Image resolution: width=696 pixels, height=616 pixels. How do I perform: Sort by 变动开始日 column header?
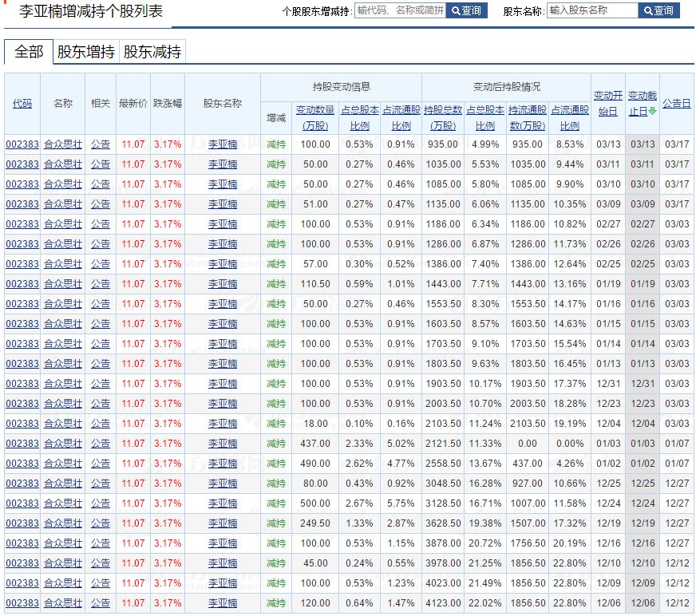pyautogui.click(x=608, y=104)
